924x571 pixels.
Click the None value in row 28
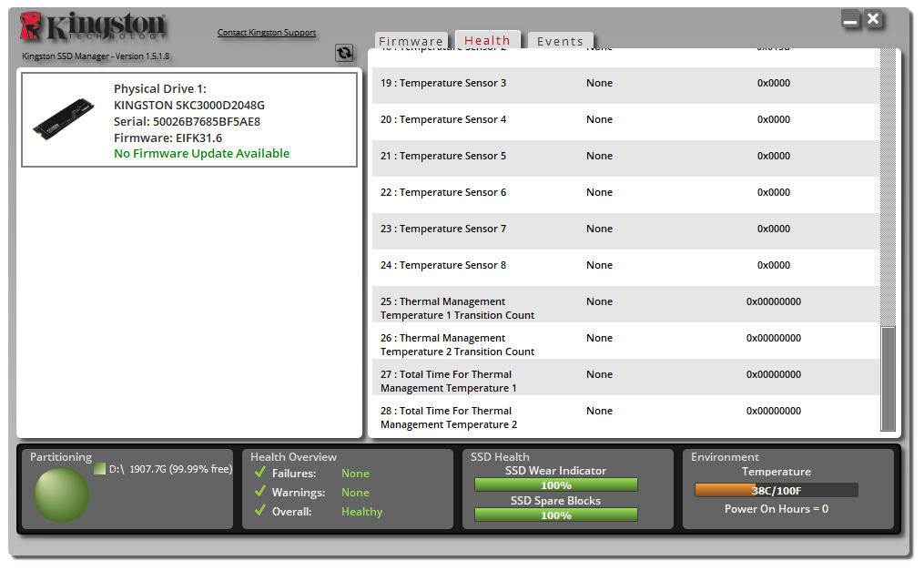pos(599,412)
